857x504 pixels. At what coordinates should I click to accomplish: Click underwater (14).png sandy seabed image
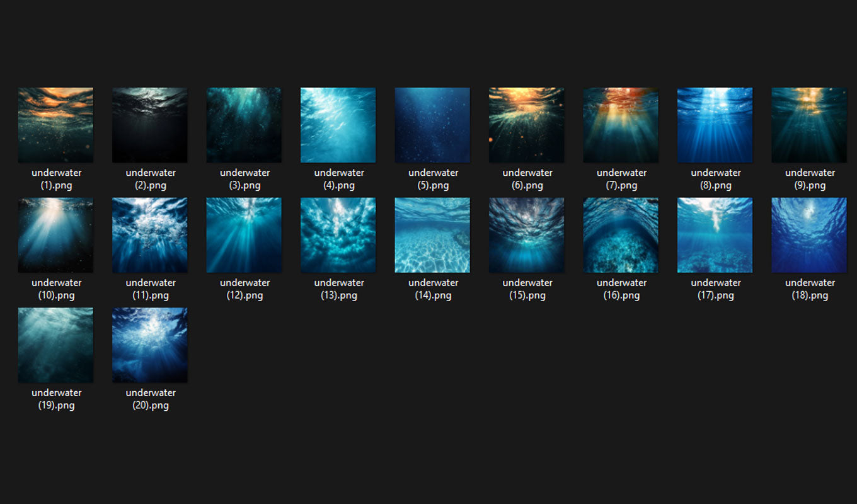tap(432, 235)
